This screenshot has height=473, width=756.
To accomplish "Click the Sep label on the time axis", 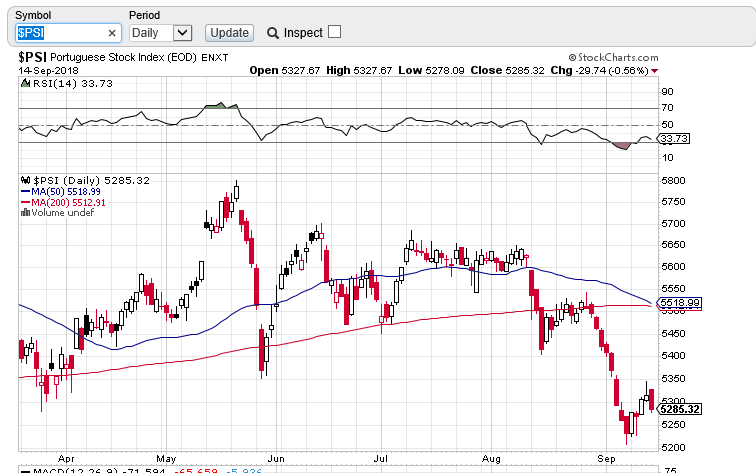I will (606, 459).
